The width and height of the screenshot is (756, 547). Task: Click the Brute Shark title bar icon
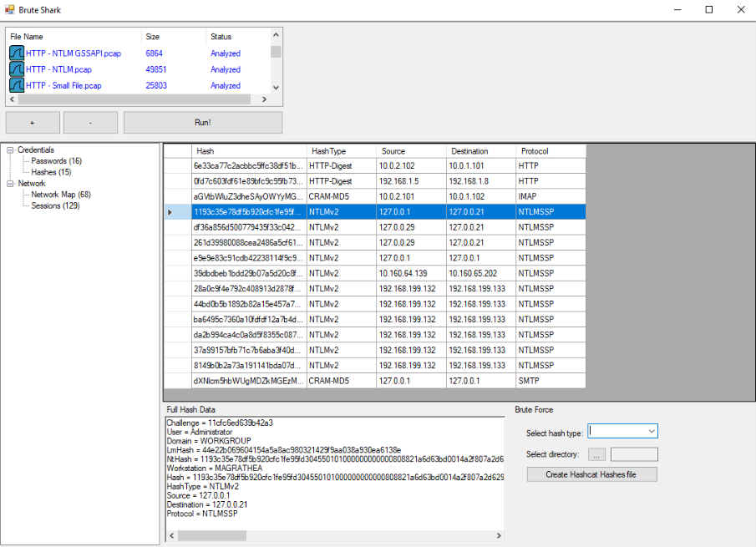(11, 10)
